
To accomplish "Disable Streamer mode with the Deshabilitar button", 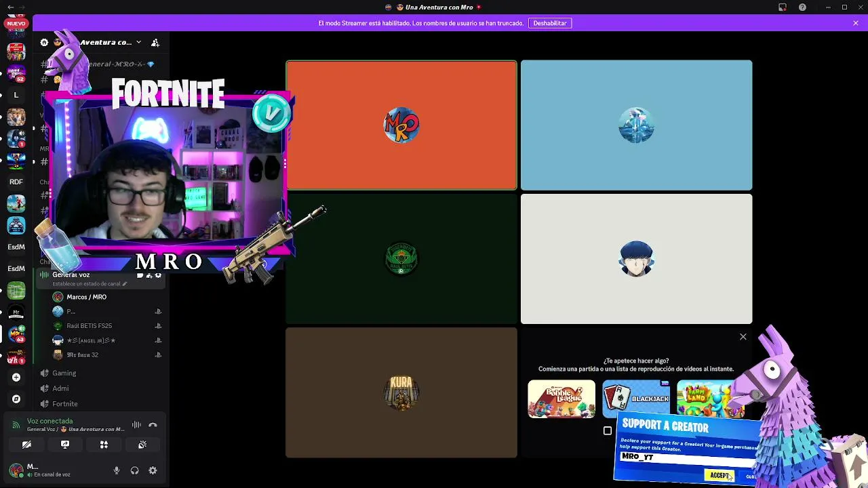I will tap(550, 23).
